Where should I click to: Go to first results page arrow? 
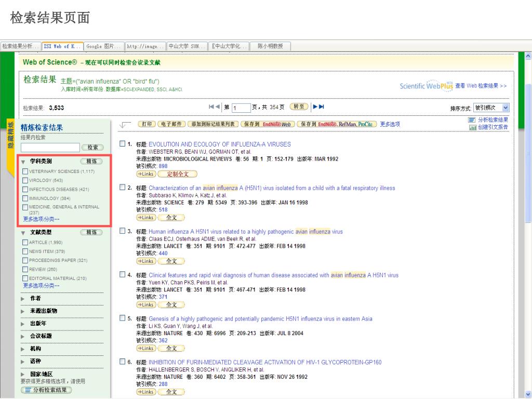coord(211,107)
